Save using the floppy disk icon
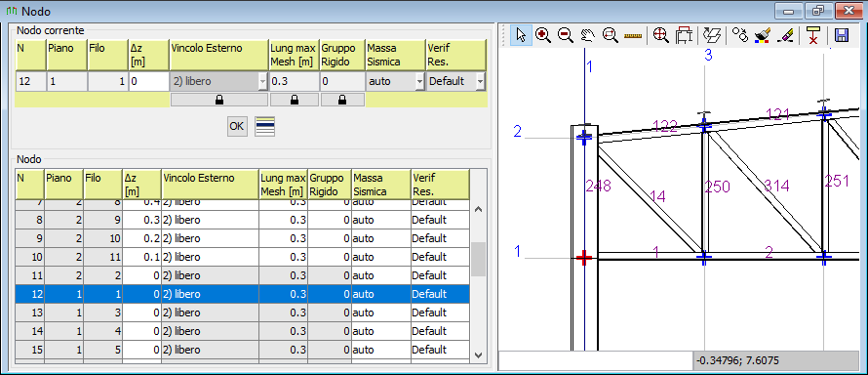This screenshot has width=868, height=375. 842,35
